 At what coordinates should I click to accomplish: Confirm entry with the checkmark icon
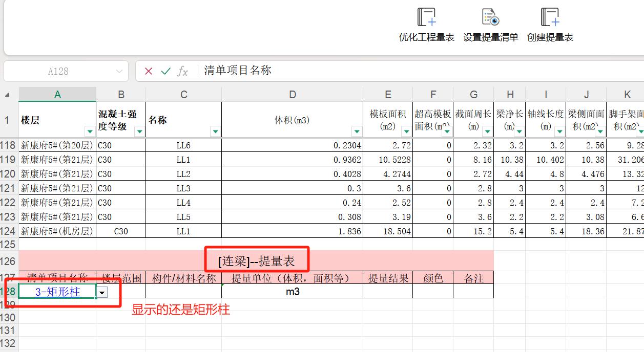click(x=165, y=71)
